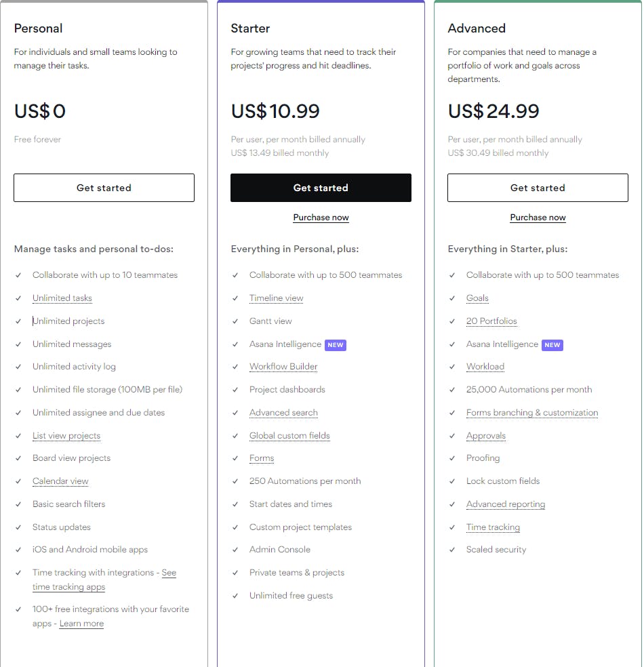The height and width of the screenshot is (667, 644).
Task: Follow the Learn more integrations link
Action: click(x=81, y=624)
